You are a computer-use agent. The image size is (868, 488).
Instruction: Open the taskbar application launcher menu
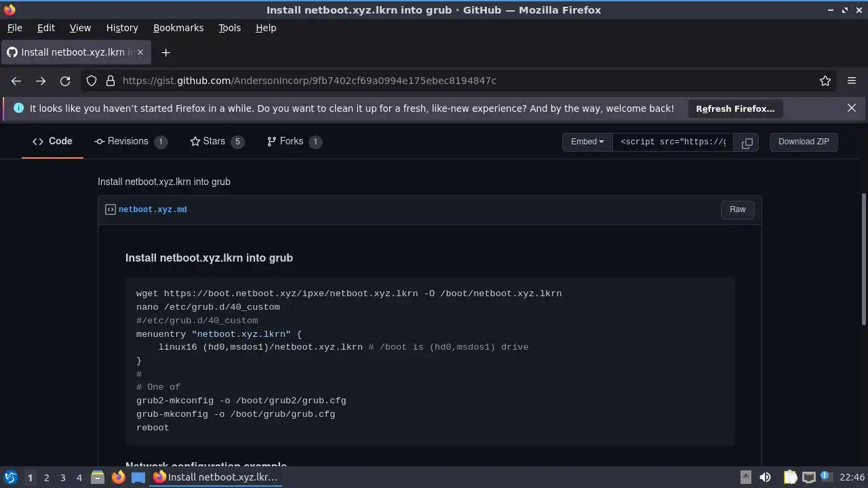click(10, 477)
